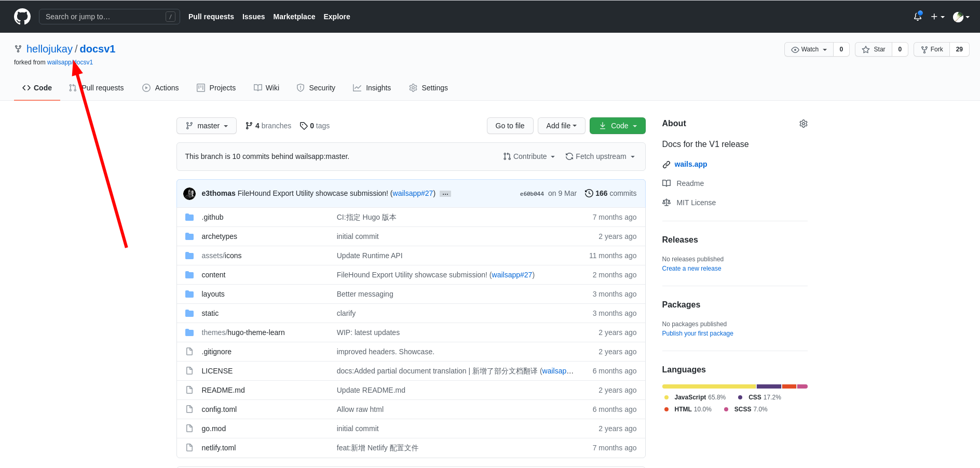This screenshot has width=980, height=468.
Task: Click the file icon beside netlify.toml
Action: pyautogui.click(x=189, y=448)
